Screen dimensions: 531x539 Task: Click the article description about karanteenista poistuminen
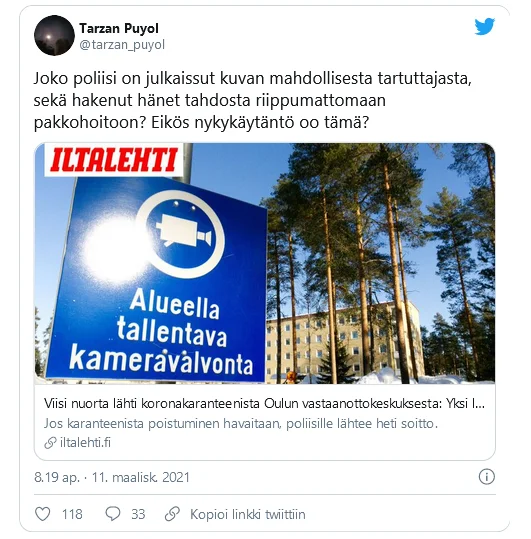[x=241, y=424]
